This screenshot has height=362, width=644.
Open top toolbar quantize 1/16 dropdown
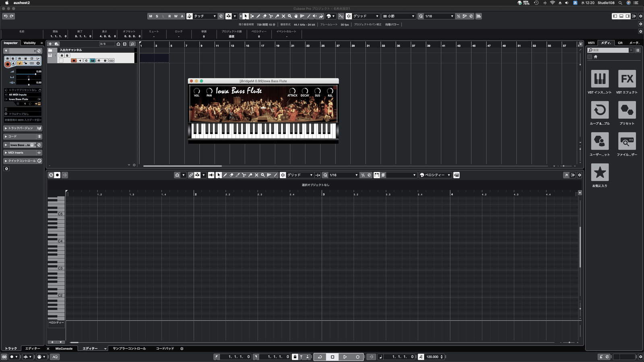click(x=439, y=16)
